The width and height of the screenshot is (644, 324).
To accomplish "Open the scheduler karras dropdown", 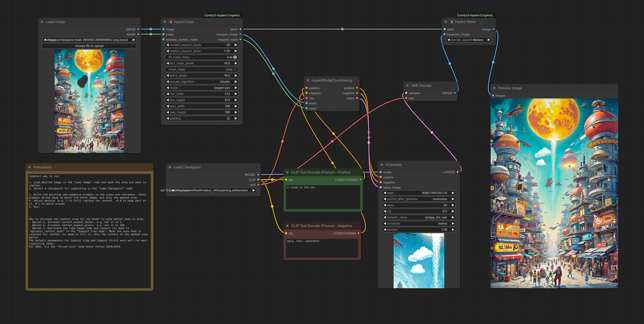I will click(x=419, y=223).
